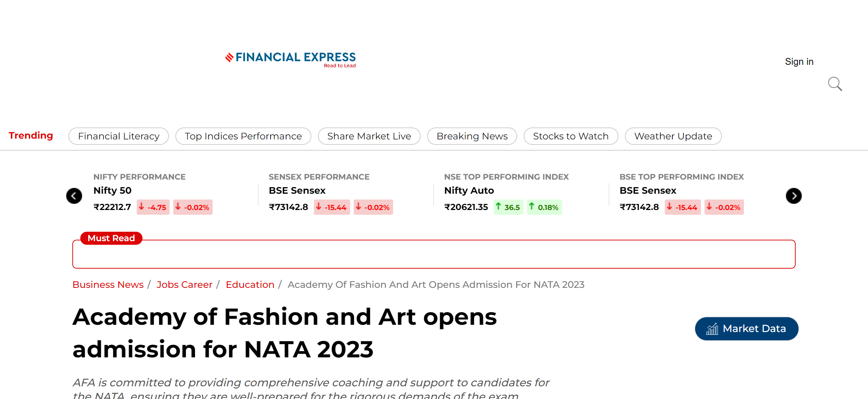Open the Market Data button
868x399 pixels.
coord(746,329)
